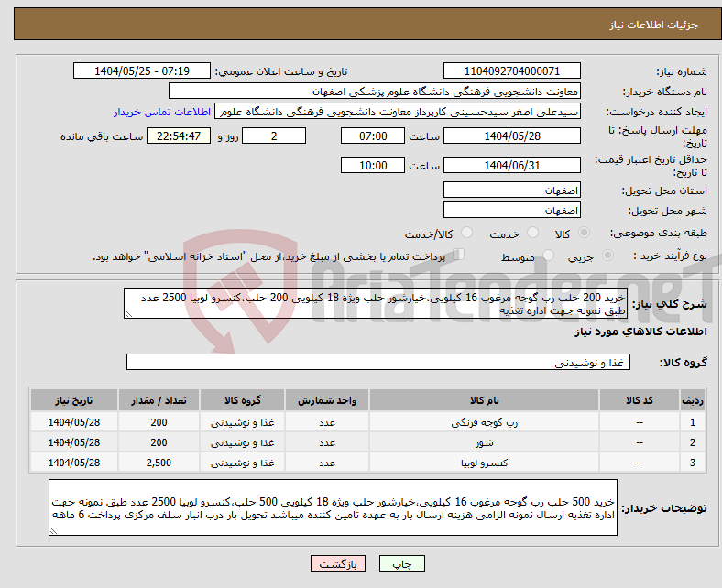
Task: Grab the resize handle of توضیحات خریدار box
Action: point(53,531)
